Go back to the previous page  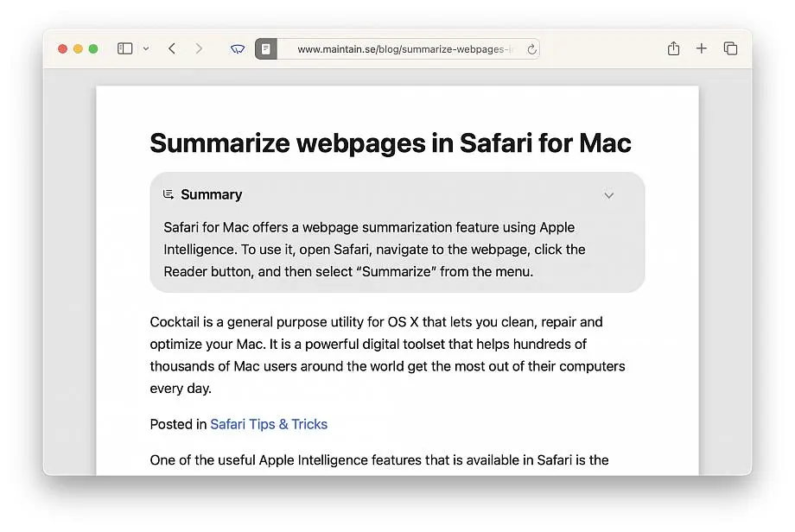pos(172,48)
